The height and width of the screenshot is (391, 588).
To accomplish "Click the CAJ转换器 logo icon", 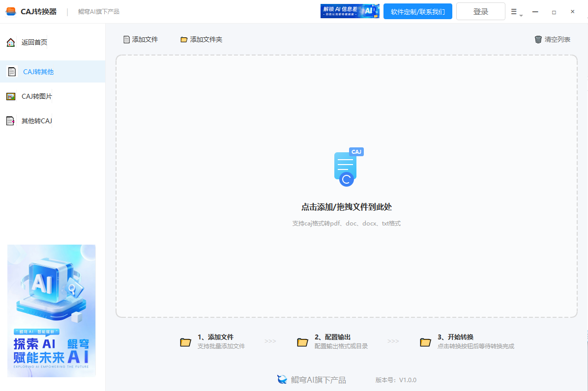I will [11, 11].
